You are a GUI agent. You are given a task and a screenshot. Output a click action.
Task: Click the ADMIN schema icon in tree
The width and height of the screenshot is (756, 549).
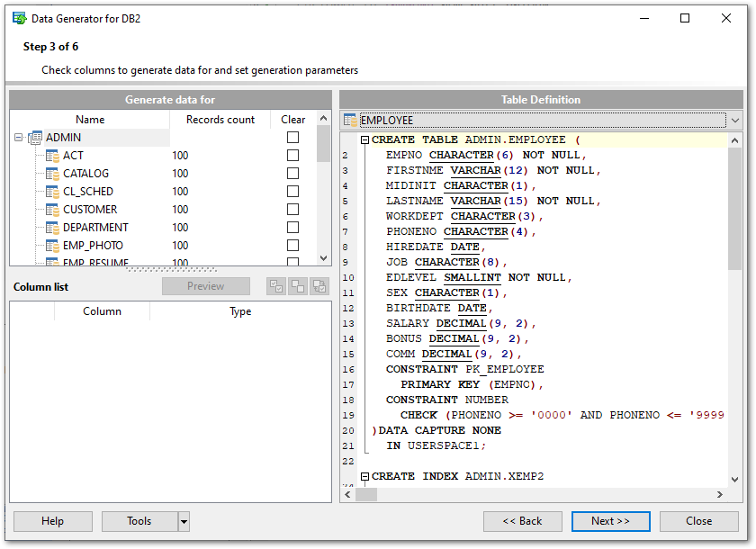(35, 138)
